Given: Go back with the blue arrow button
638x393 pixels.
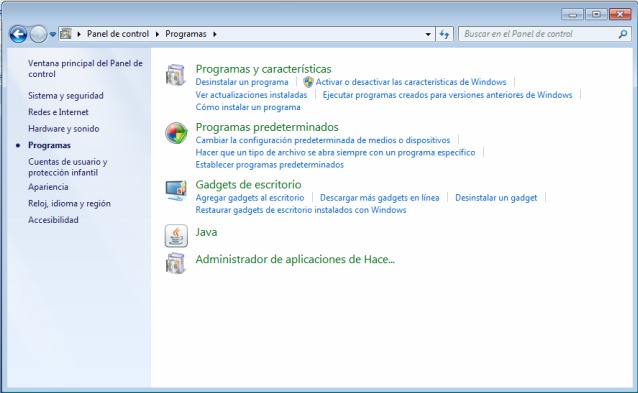Looking at the screenshot, I should tap(18, 34).
